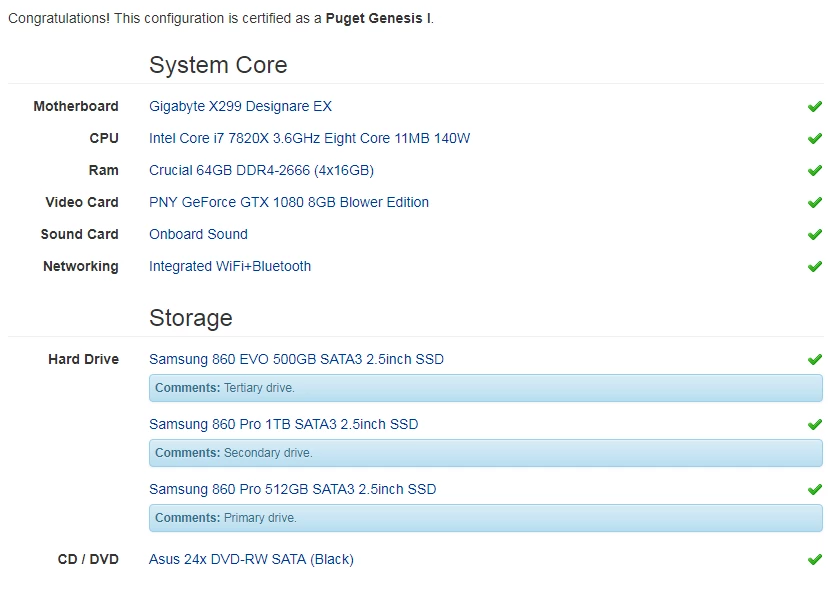Open the Gigabyte X299 Designare EX link
835x602 pixels.
240,107
